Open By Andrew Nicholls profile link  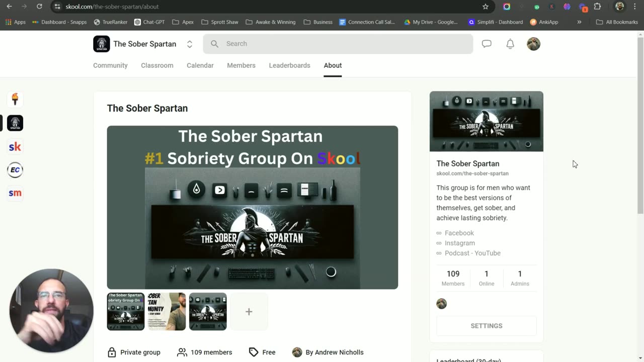pyautogui.click(x=328, y=352)
